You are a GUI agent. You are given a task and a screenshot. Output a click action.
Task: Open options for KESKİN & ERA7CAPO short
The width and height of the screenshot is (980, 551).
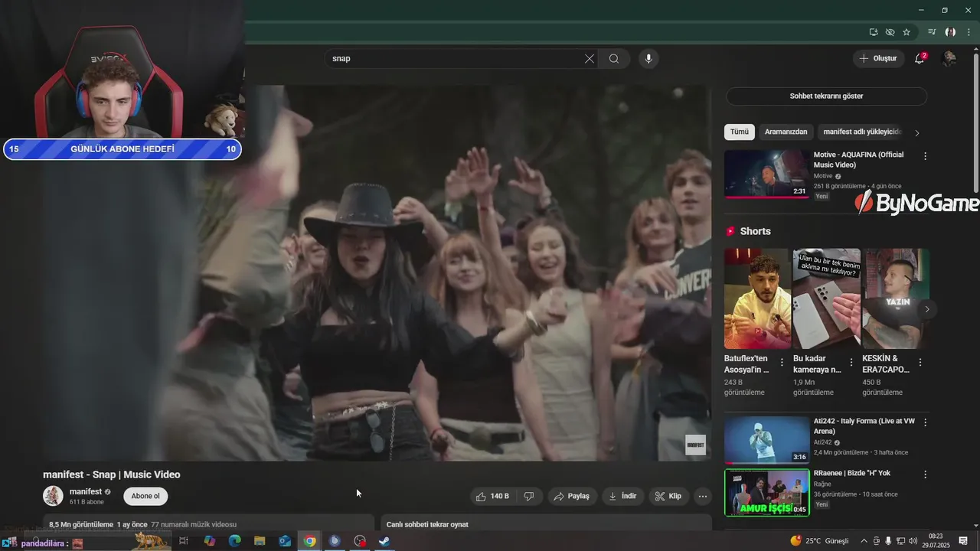(920, 363)
